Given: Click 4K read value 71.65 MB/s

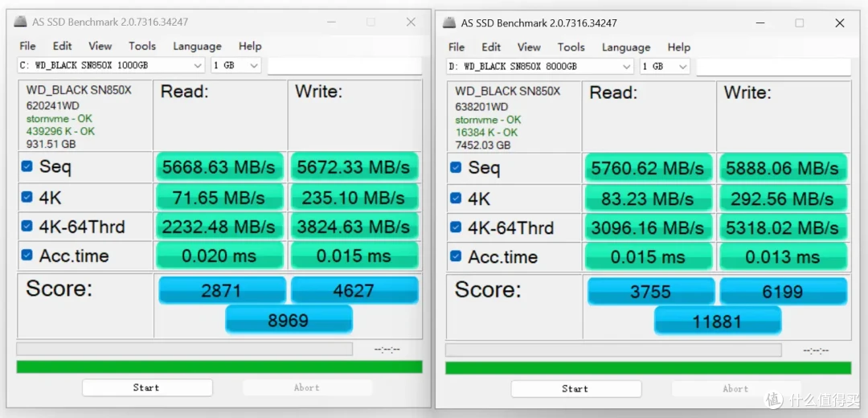Looking at the screenshot, I should [219, 197].
